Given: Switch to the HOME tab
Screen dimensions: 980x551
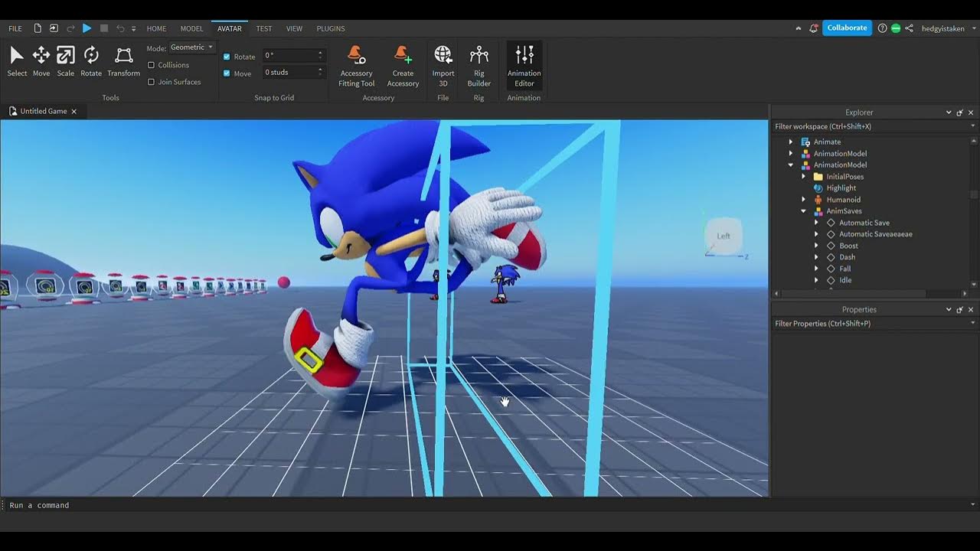Looking at the screenshot, I should click(156, 28).
